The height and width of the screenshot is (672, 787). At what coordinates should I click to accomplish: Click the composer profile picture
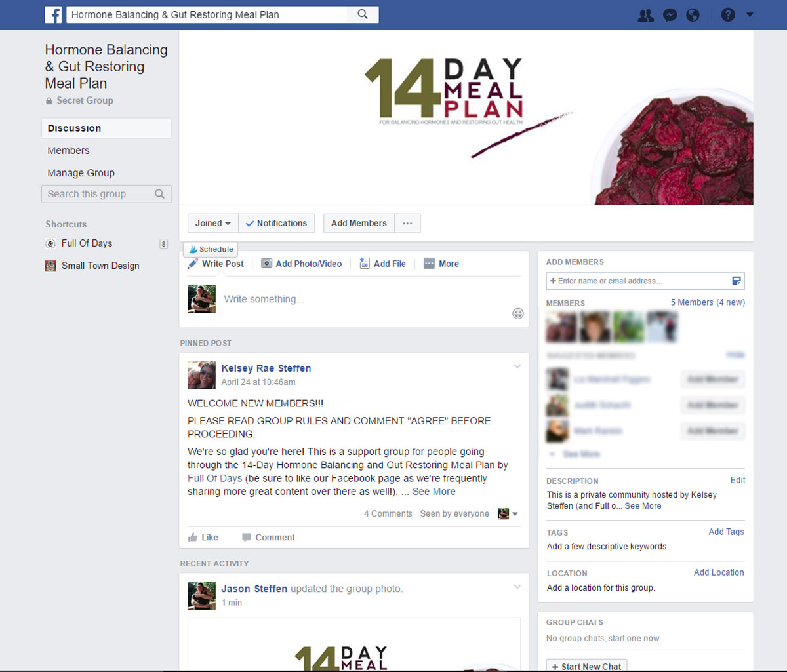201,298
